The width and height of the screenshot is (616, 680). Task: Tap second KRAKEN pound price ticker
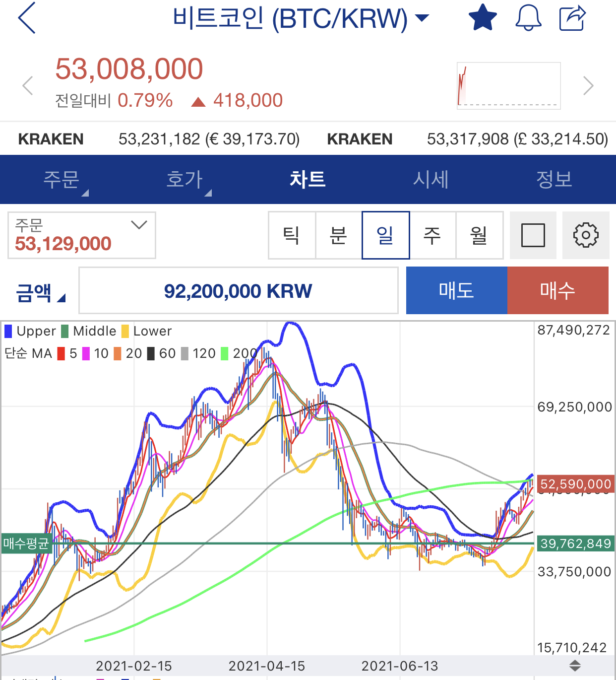(x=467, y=139)
